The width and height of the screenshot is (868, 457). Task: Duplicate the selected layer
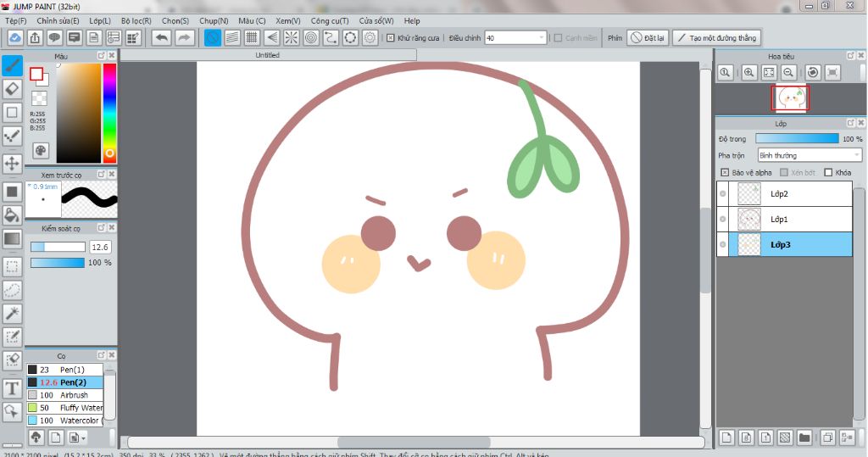(x=827, y=437)
